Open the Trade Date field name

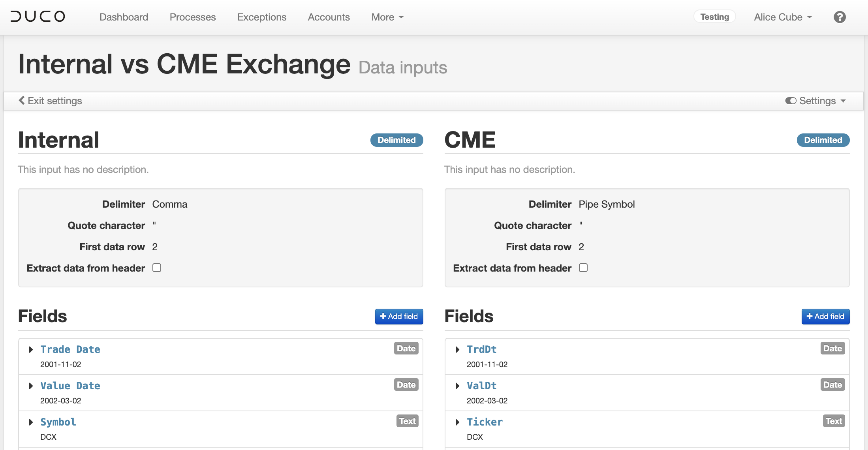pyautogui.click(x=70, y=349)
